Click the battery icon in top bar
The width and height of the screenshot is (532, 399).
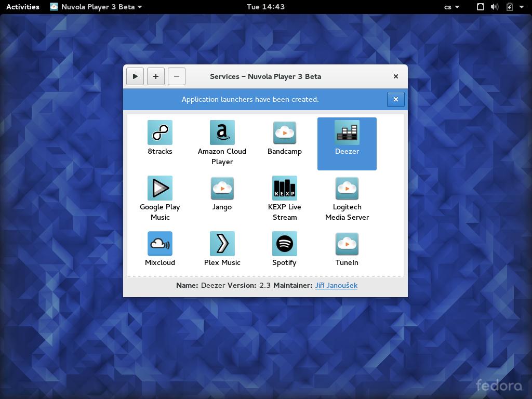tap(510, 7)
